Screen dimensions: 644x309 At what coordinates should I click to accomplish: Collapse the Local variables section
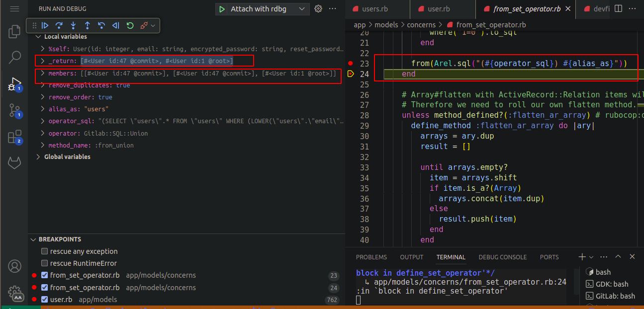click(x=39, y=37)
